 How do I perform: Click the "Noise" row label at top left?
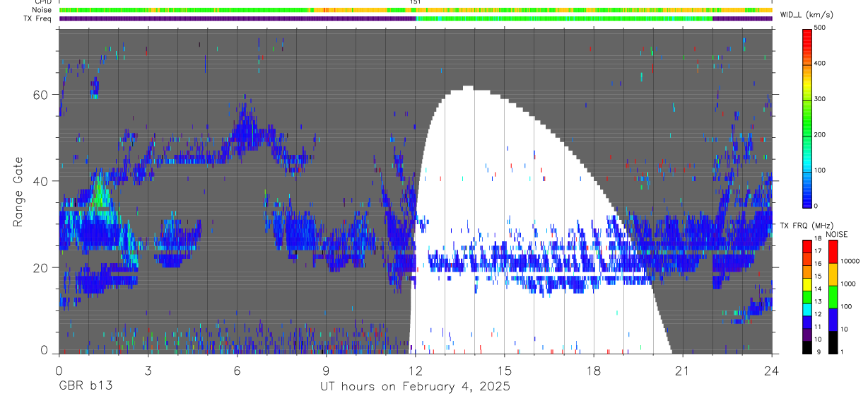point(42,10)
